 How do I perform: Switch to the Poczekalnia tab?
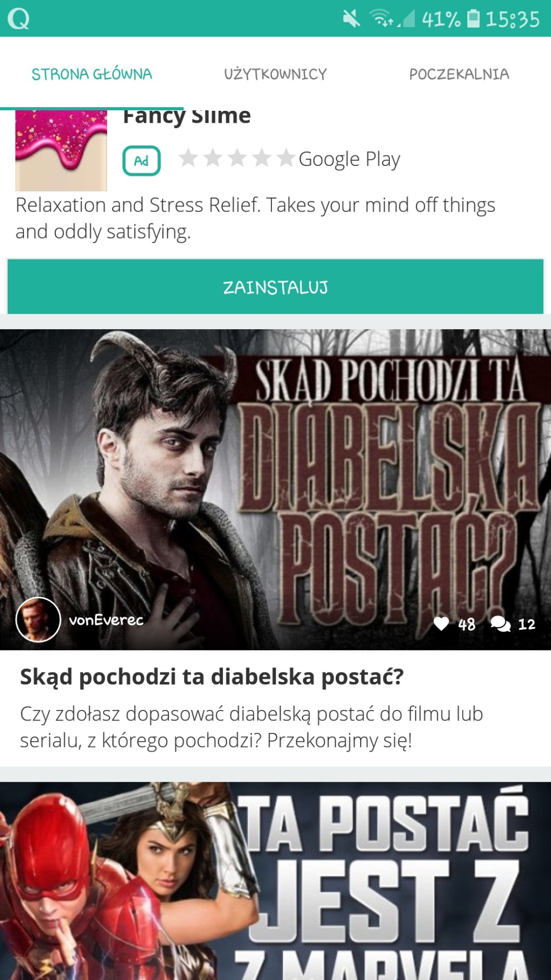(x=459, y=74)
